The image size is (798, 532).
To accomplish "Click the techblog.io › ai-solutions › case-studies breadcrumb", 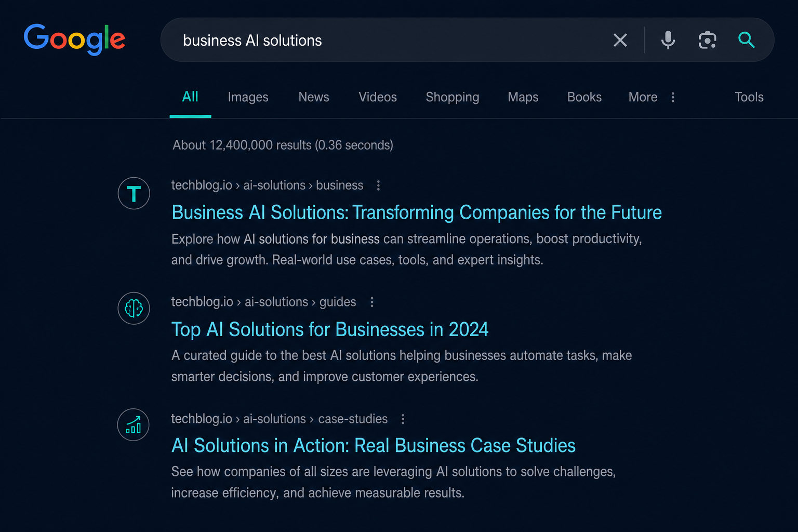I will (280, 419).
